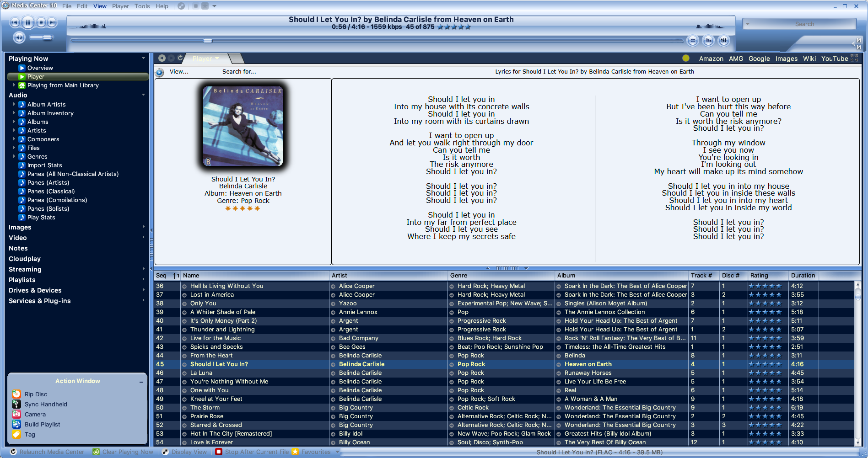Open the Help menu
Image resolution: width=868 pixels, height=458 pixels.
(162, 6)
